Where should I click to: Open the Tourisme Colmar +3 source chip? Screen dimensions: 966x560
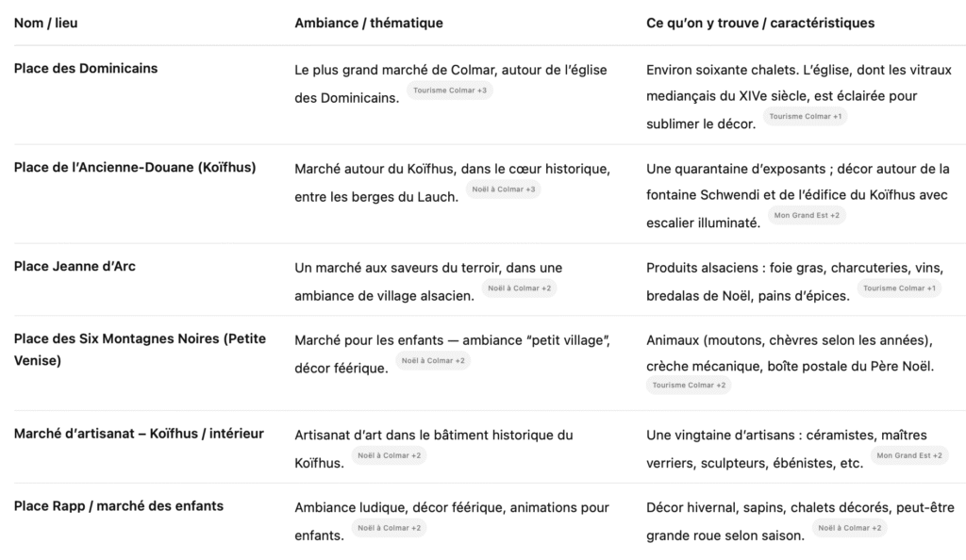[x=450, y=91]
